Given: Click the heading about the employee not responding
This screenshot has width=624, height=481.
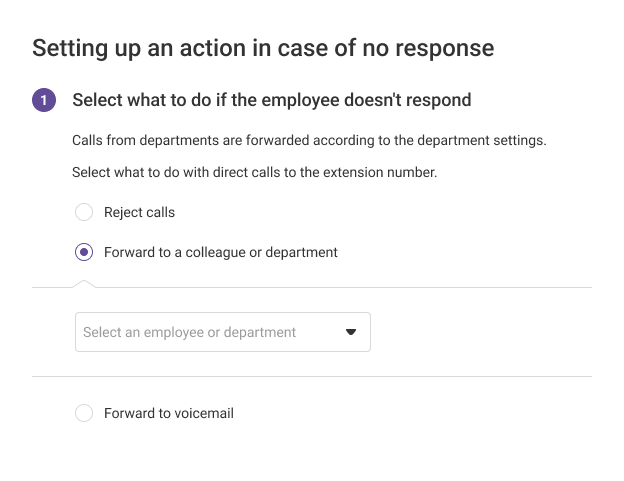Looking at the screenshot, I should click(x=271, y=100).
